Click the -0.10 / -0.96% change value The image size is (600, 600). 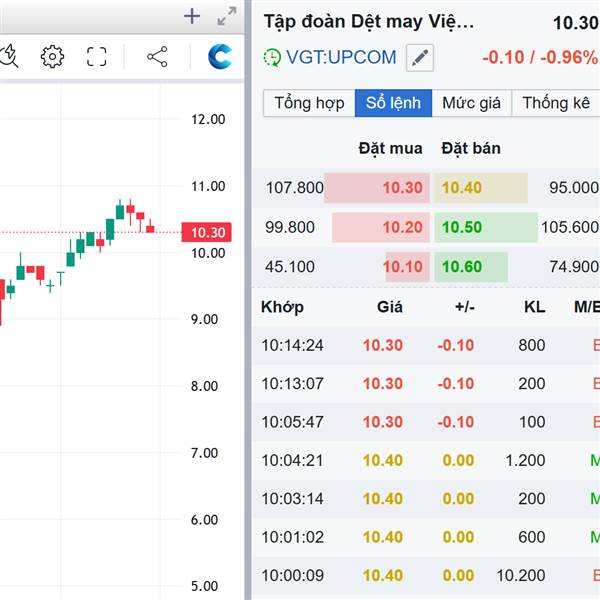click(540, 58)
